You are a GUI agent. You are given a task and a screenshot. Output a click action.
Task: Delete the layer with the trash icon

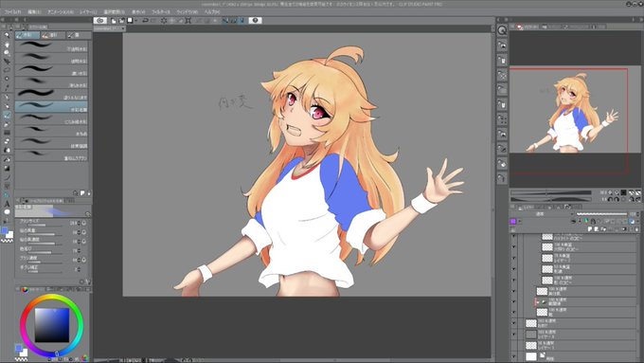637,229
